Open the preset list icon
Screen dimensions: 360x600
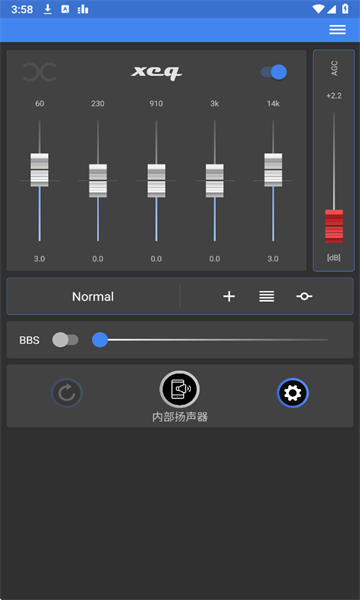266,297
